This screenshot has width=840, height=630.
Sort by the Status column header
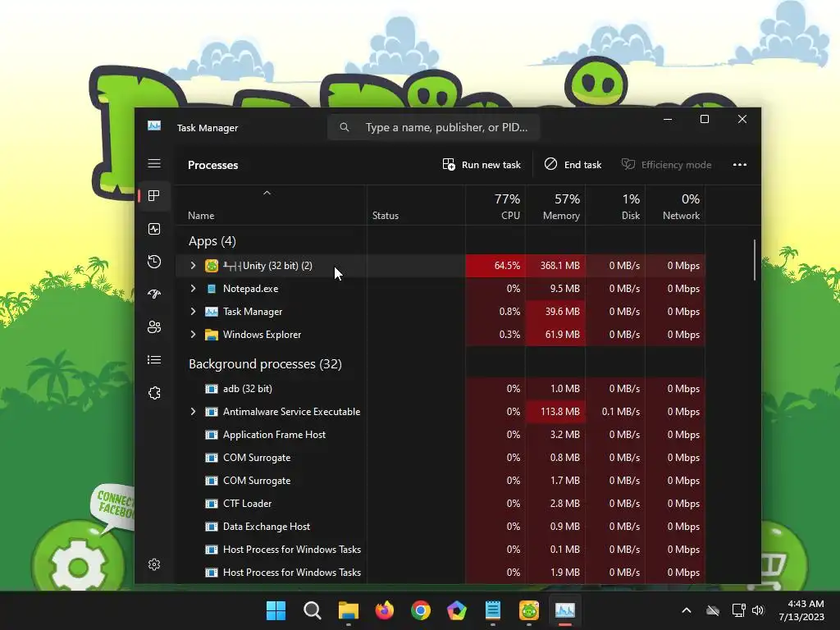point(386,216)
